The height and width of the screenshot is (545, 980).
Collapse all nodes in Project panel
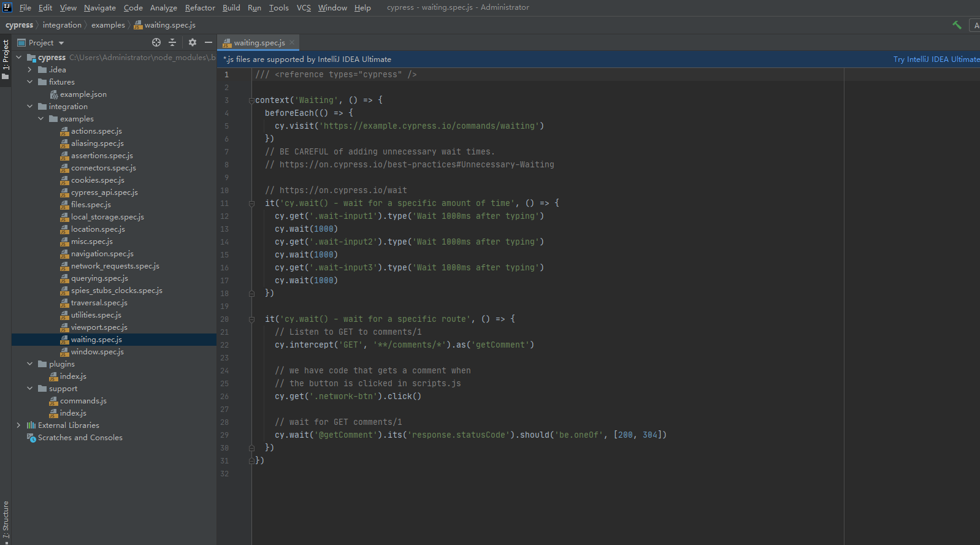(x=172, y=42)
